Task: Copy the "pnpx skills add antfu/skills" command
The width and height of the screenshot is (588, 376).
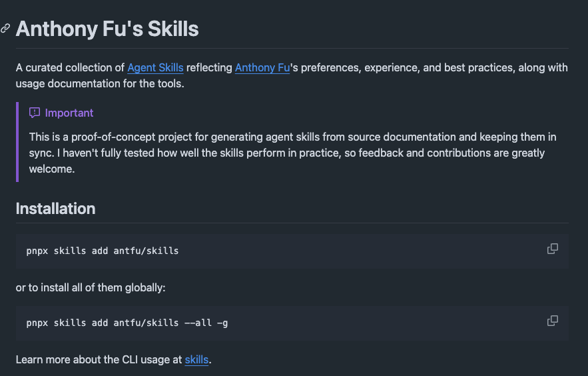Action: (552, 249)
